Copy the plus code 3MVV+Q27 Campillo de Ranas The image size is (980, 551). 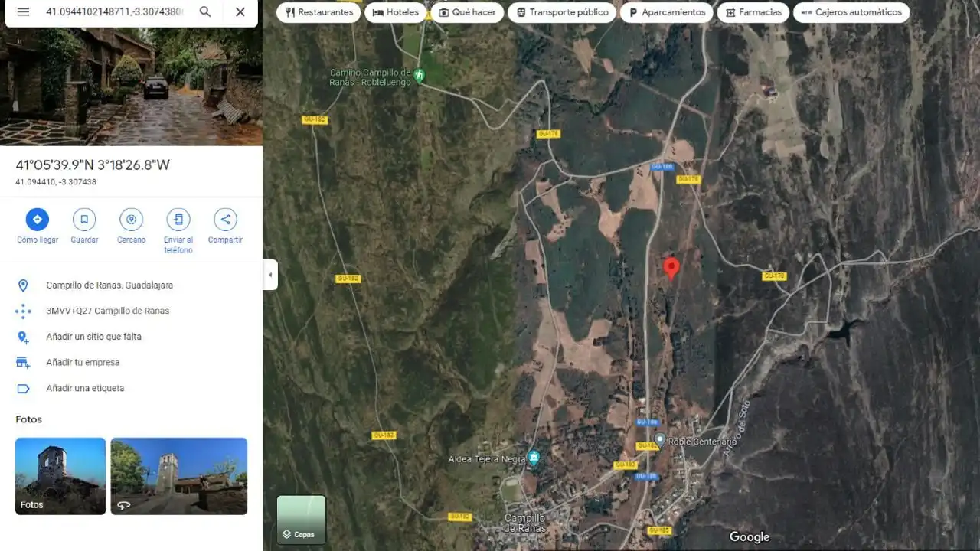point(131,311)
